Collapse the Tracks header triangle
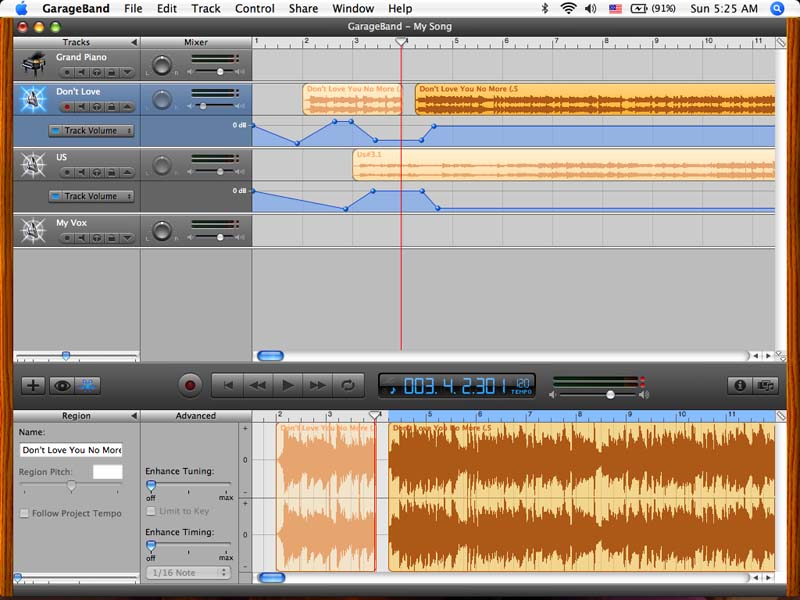The image size is (800, 600). pyautogui.click(x=134, y=42)
